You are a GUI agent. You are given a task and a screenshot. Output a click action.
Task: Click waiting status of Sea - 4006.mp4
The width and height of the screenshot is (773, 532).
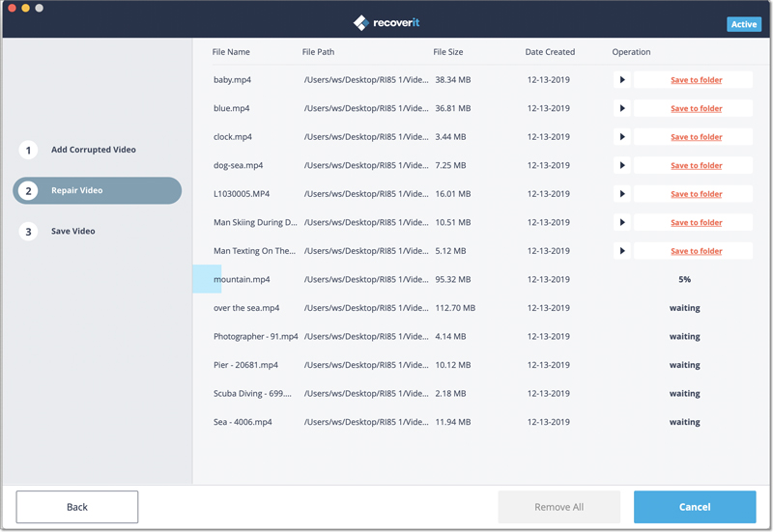[684, 422]
